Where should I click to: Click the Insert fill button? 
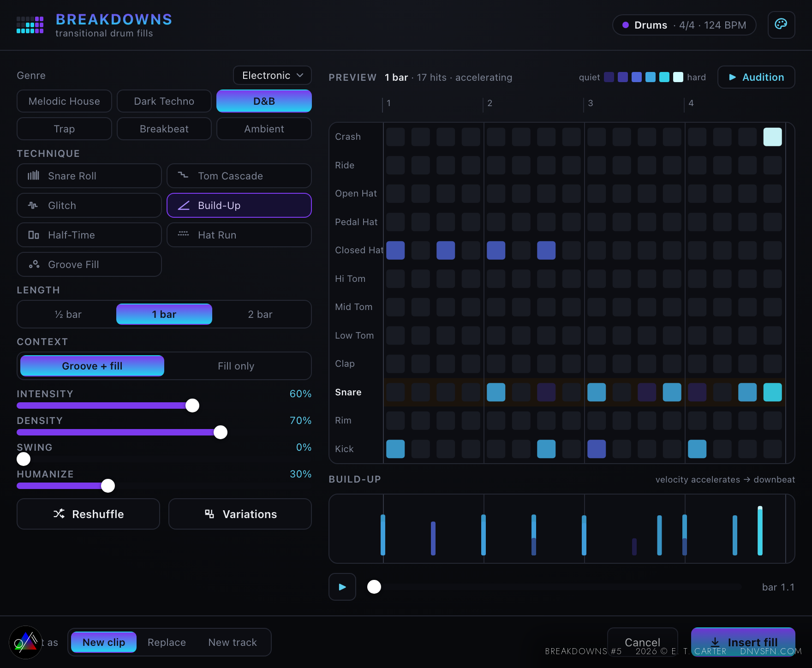(743, 642)
